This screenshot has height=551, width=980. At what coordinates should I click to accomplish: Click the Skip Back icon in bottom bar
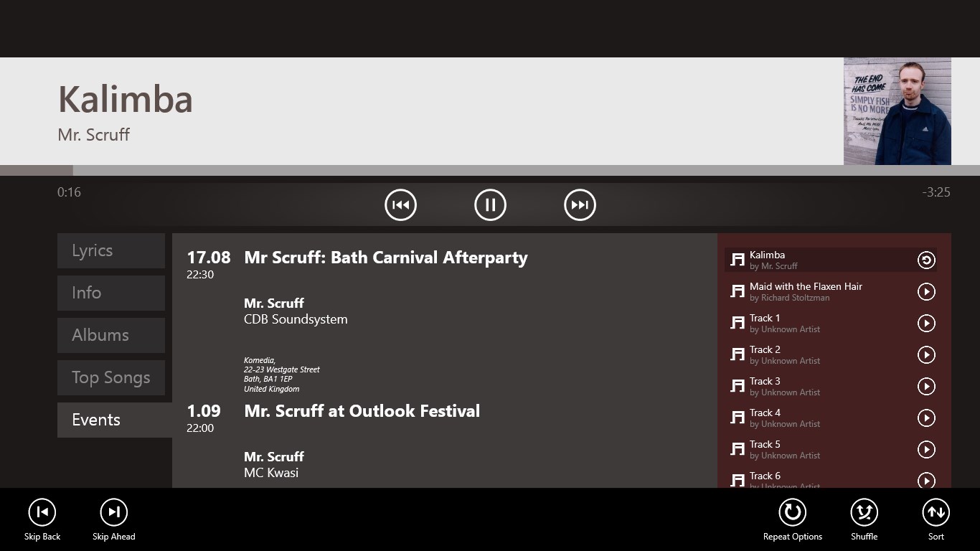point(42,512)
